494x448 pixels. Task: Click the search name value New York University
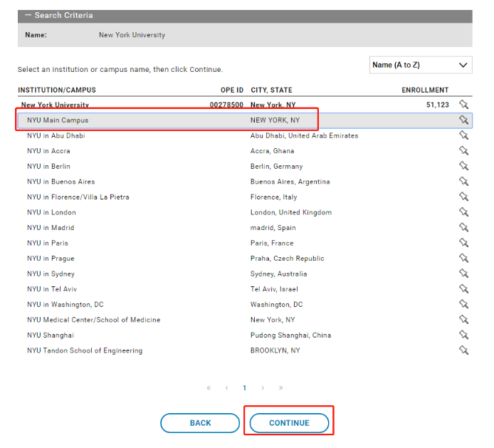click(132, 35)
